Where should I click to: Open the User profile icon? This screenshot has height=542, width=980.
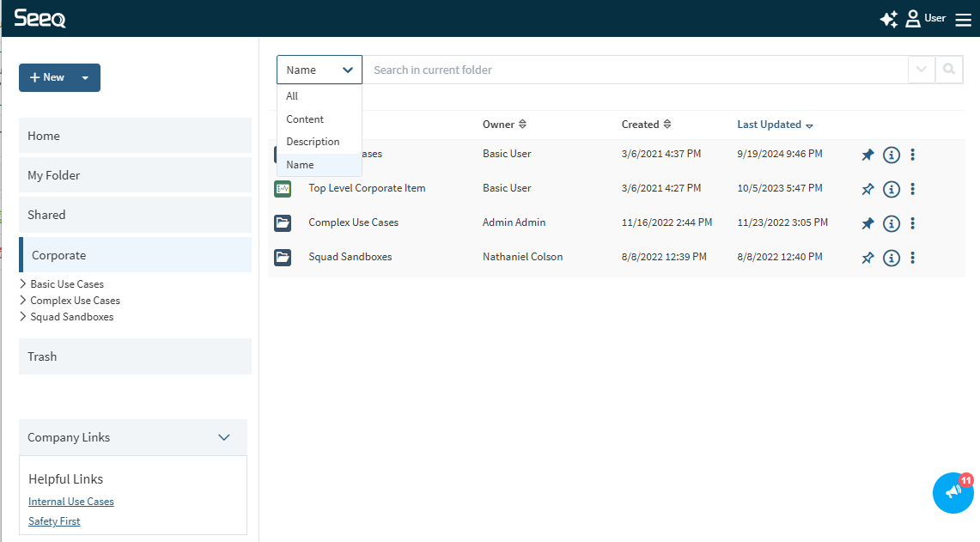pos(913,19)
